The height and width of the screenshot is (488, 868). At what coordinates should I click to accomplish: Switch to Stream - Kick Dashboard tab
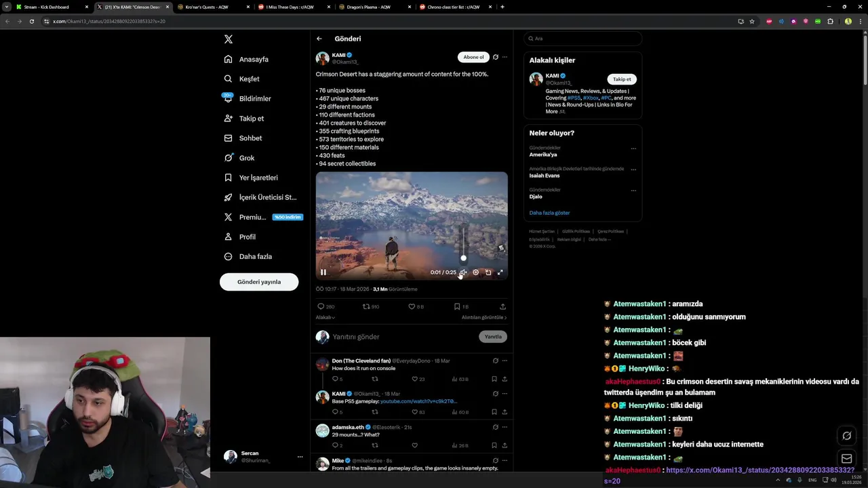(52, 7)
